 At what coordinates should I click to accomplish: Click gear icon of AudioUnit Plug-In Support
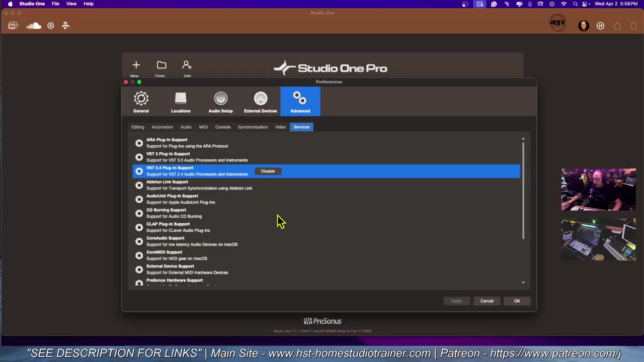[139, 200]
